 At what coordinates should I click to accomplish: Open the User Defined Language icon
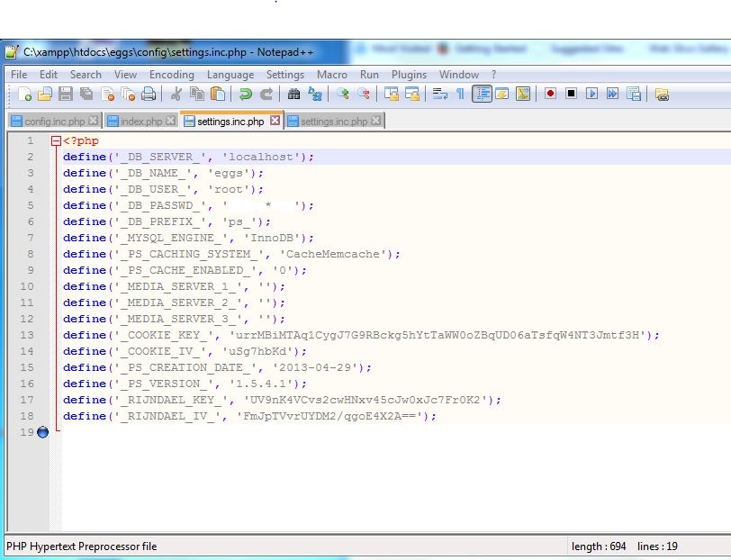point(502,95)
